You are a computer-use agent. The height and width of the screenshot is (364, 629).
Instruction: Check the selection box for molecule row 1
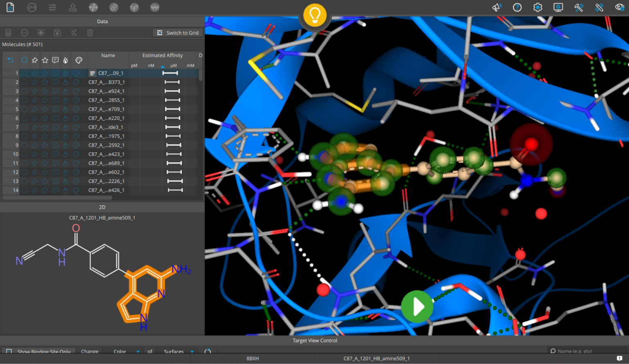25,73
